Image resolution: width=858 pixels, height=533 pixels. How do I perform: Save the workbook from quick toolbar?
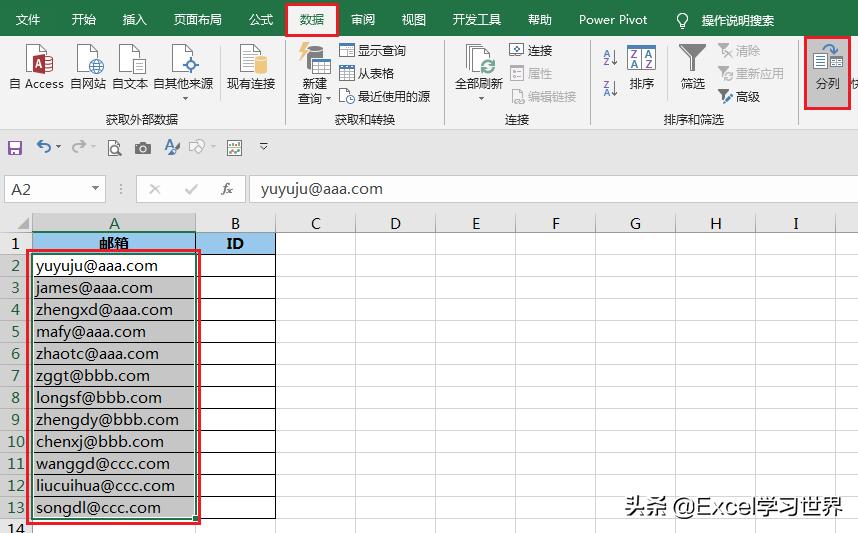[15, 147]
